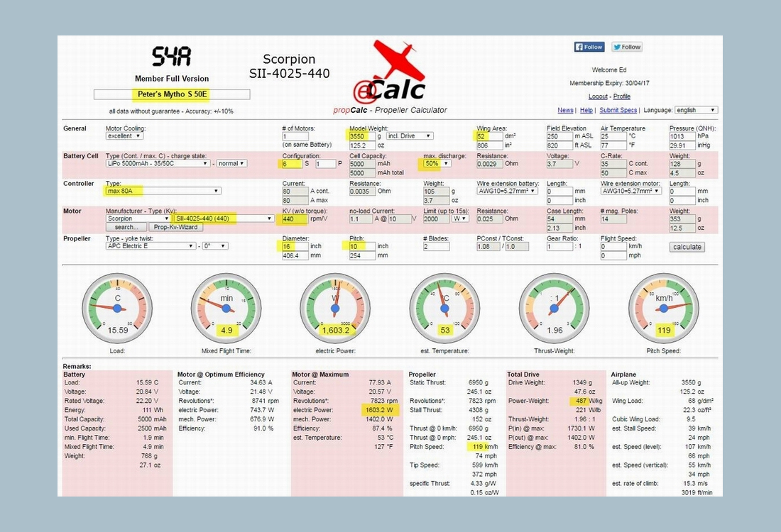Click the Model Weight grams field
The image size is (781, 532).
tap(362, 136)
